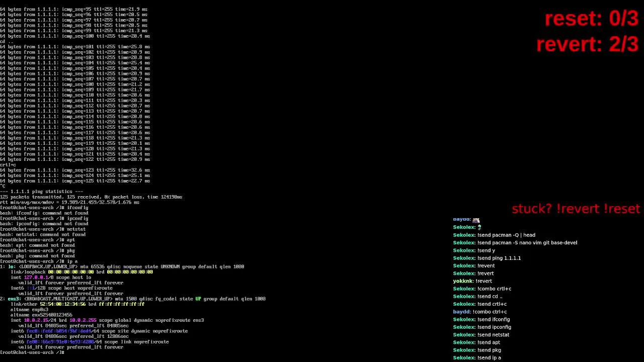Click the "125 packets transmitted" summary line

(x=91, y=197)
